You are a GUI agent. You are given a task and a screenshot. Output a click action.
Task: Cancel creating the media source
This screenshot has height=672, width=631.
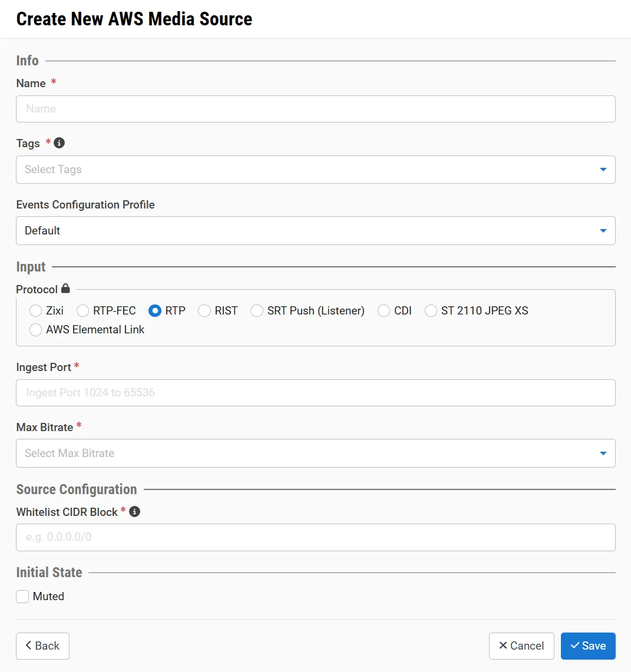point(521,646)
